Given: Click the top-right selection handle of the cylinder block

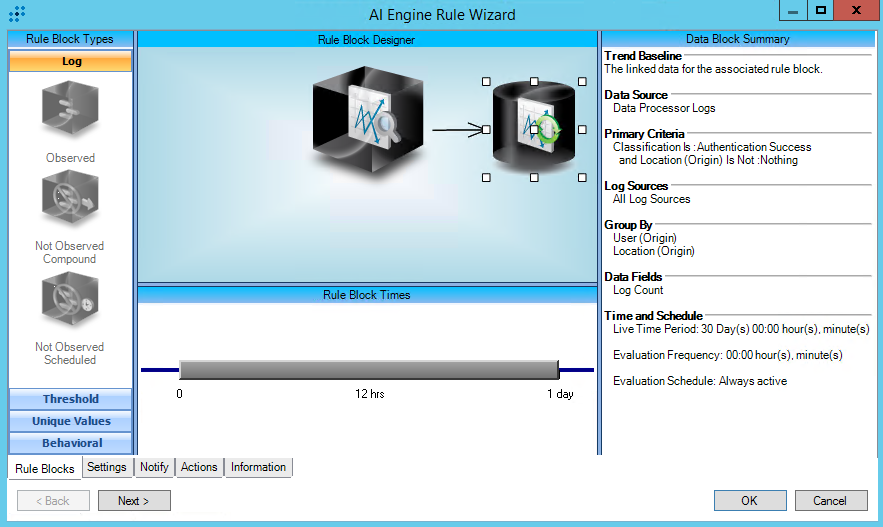Looking at the screenshot, I should pos(582,82).
